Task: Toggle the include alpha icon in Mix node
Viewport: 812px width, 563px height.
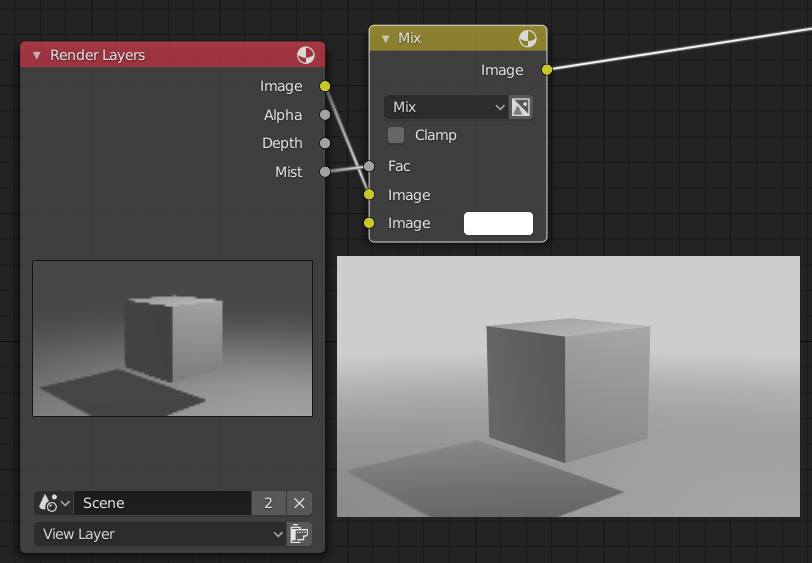Action: 521,107
